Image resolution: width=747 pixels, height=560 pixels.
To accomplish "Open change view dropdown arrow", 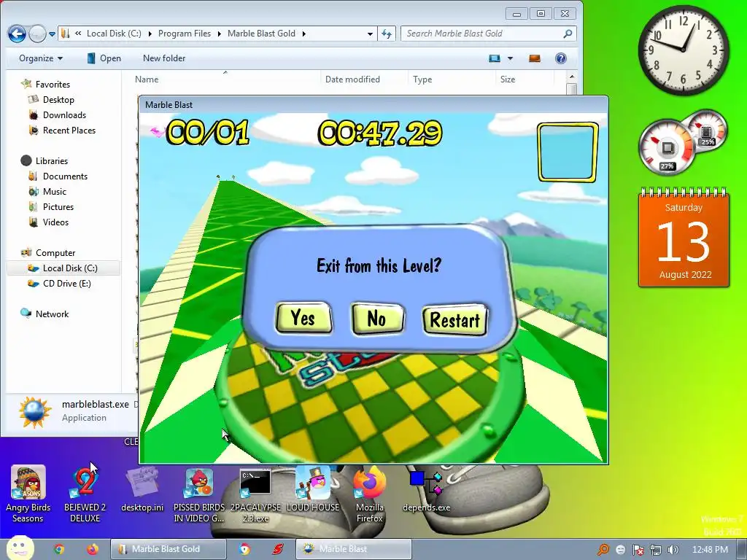I will [x=510, y=58].
